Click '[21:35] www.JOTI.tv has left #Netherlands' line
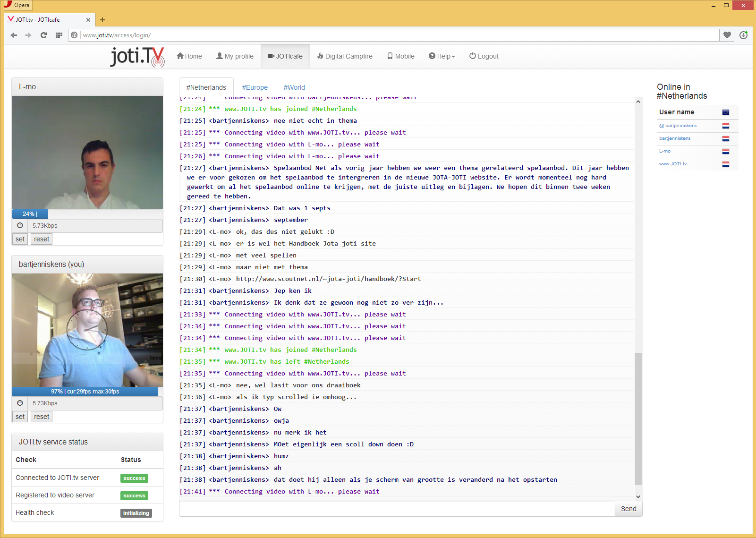This screenshot has height=538, width=756. pyautogui.click(x=264, y=361)
